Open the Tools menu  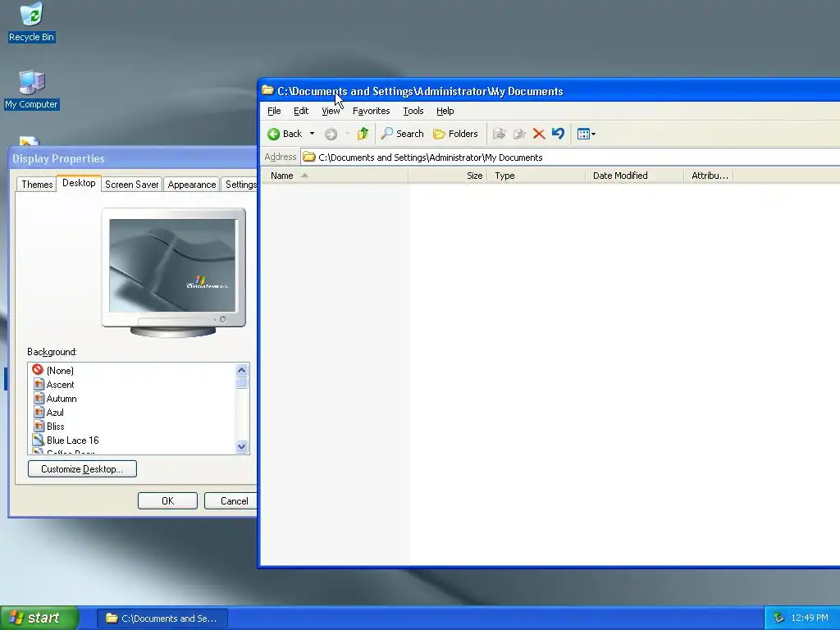(413, 111)
